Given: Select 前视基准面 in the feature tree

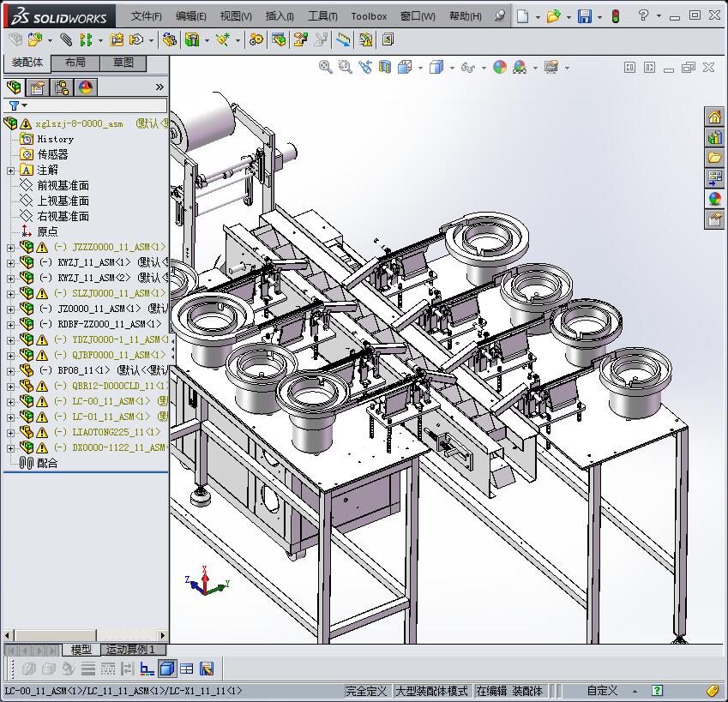Looking at the screenshot, I should pos(63,185).
